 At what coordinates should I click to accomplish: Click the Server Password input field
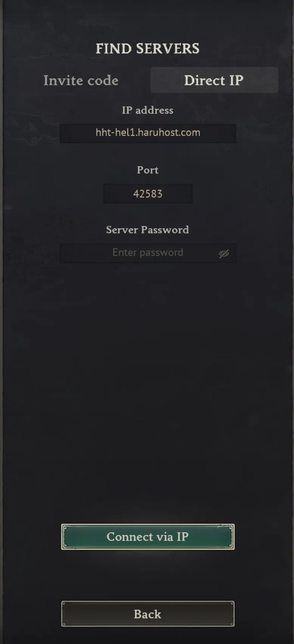pos(148,253)
